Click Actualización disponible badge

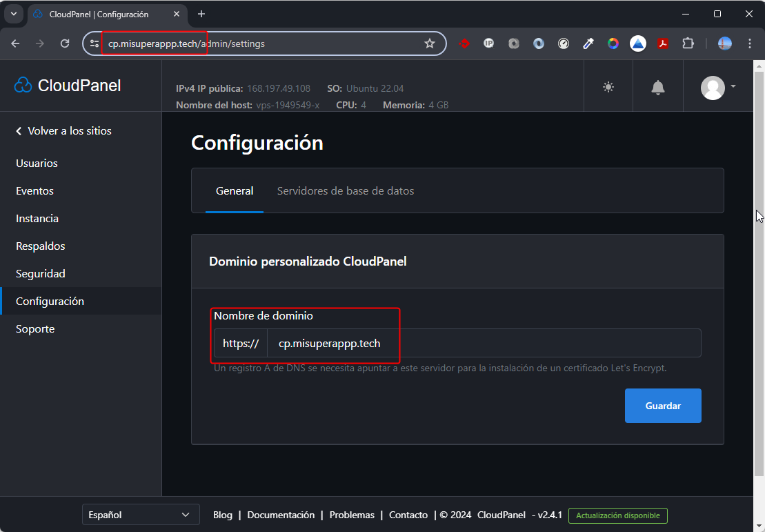point(617,515)
